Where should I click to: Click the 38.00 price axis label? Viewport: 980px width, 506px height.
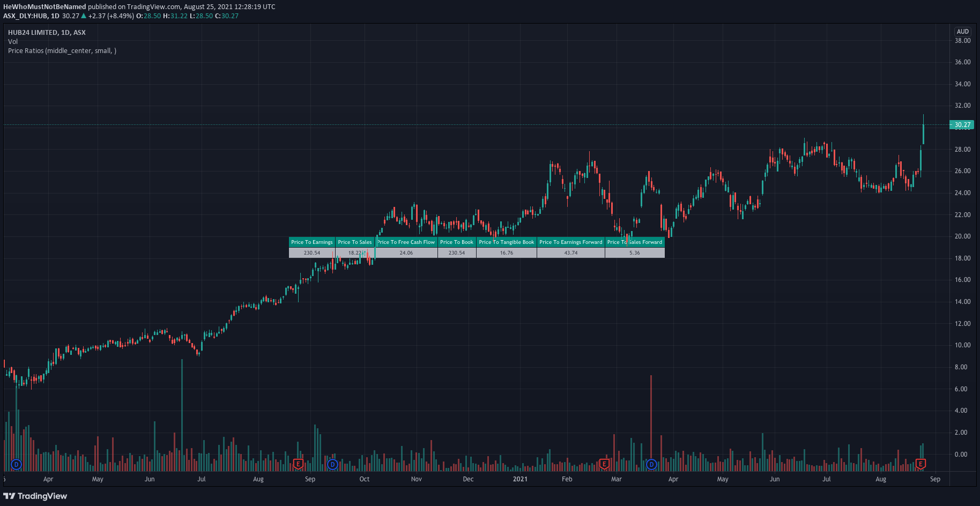click(962, 41)
